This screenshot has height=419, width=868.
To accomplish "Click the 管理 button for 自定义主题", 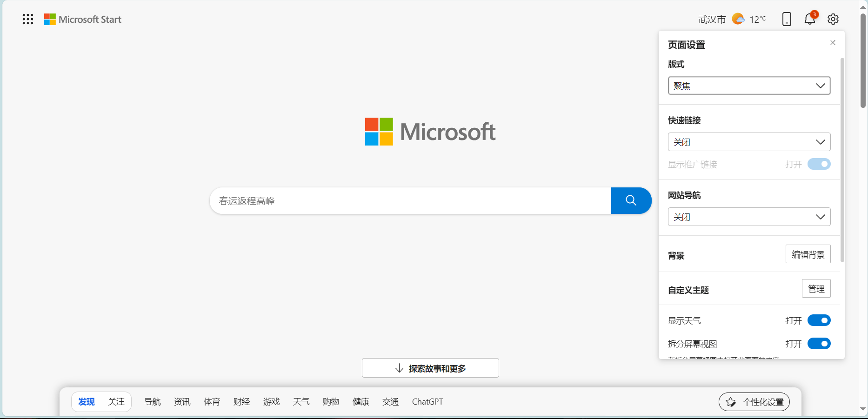I will [x=816, y=289].
